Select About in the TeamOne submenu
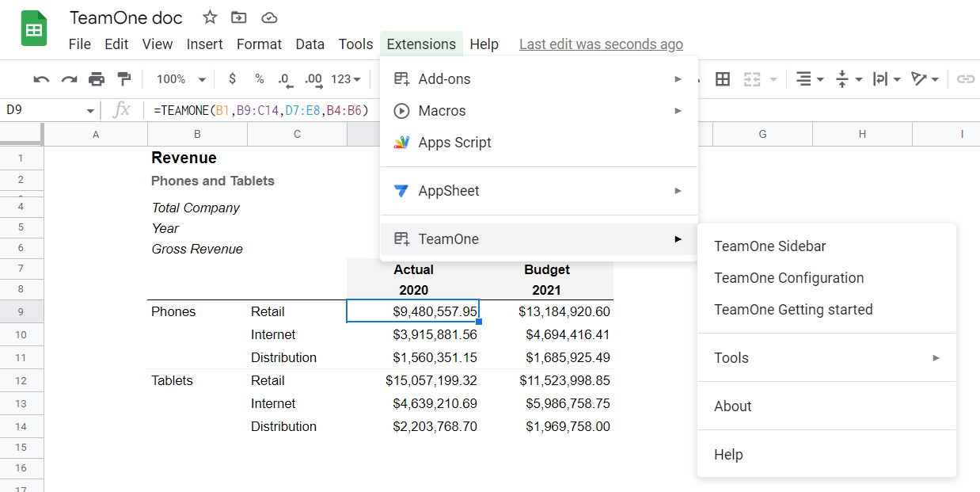 [x=826, y=406]
